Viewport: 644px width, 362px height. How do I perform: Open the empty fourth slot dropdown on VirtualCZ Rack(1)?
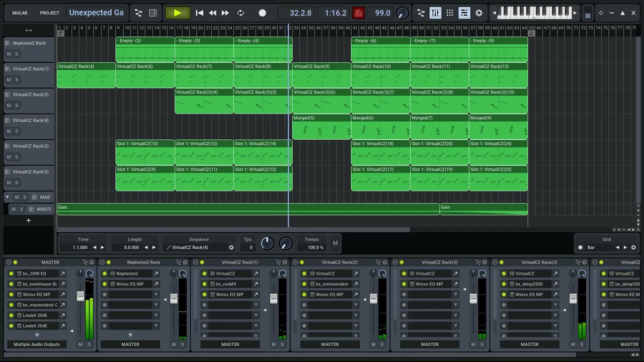(x=256, y=305)
